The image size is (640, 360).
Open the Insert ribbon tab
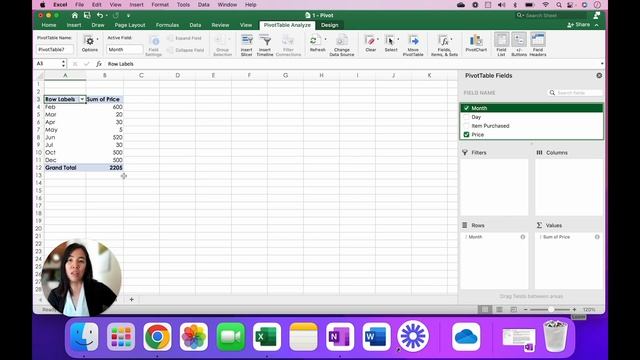click(x=74, y=25)
